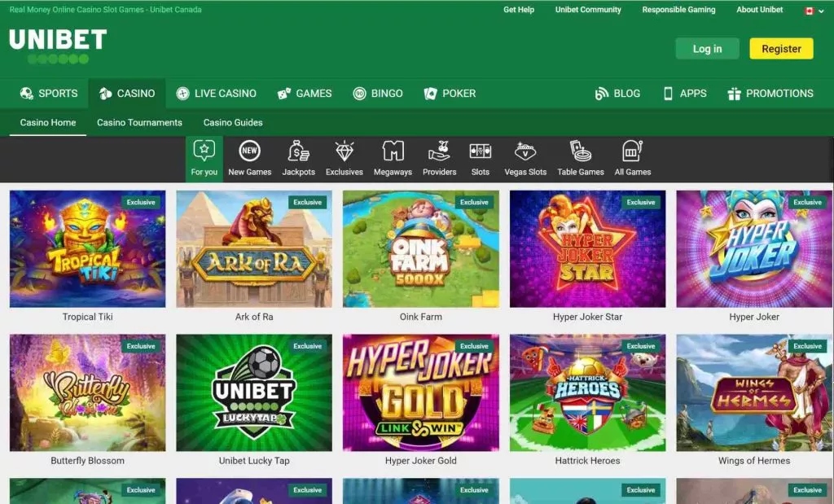834x504 pixels.
Task: Open the Sports section
Action: 48,93
